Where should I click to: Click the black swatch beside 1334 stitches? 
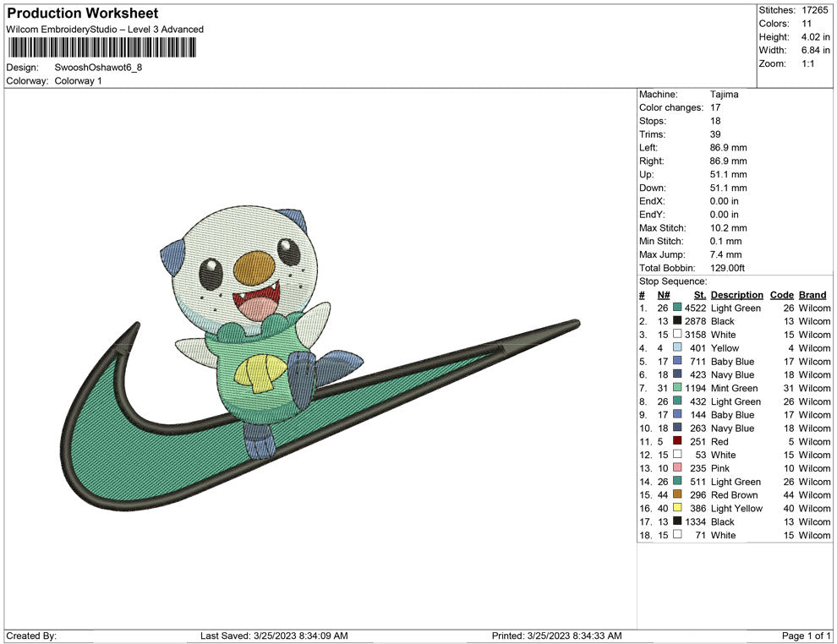point(677,521)
